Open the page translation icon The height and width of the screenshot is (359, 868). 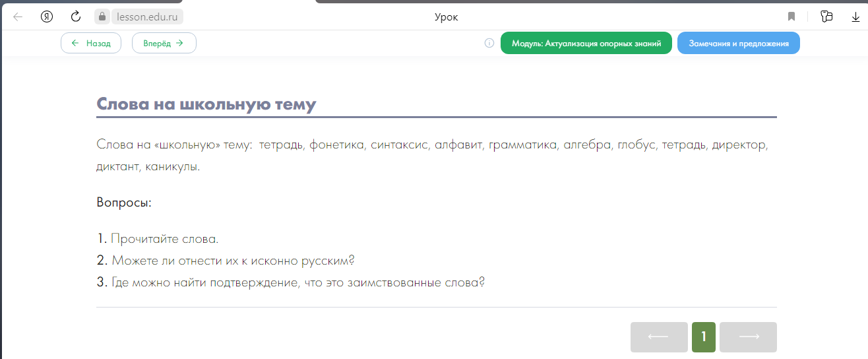[x=826, y=16]
